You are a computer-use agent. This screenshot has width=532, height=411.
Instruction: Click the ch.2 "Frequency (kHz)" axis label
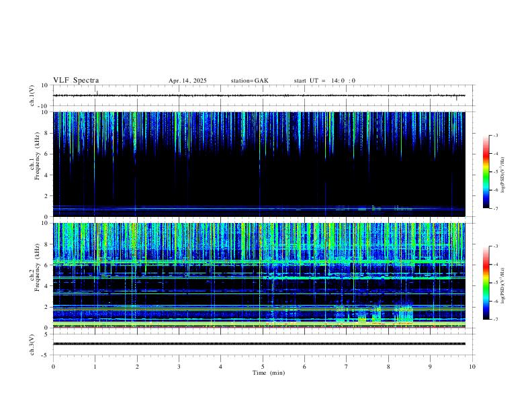tap(37, 267)
